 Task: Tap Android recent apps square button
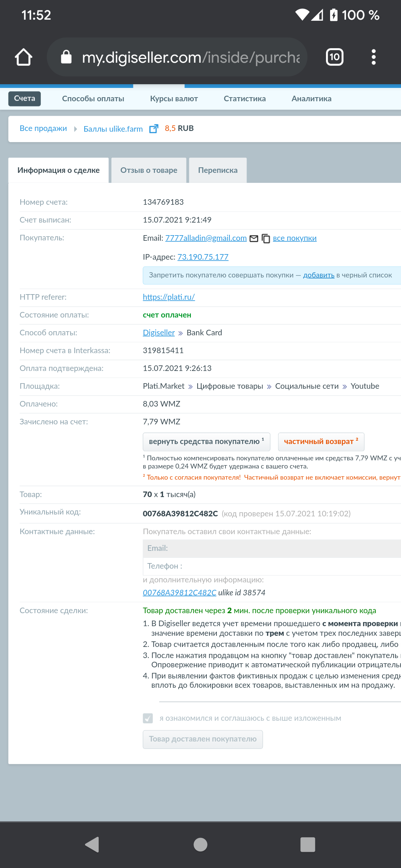coord(308,845)
